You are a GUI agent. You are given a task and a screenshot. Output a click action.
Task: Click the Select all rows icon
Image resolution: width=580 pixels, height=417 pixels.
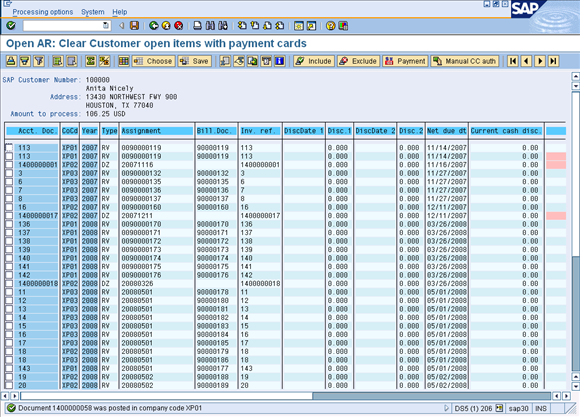click(x=57, y=61)
